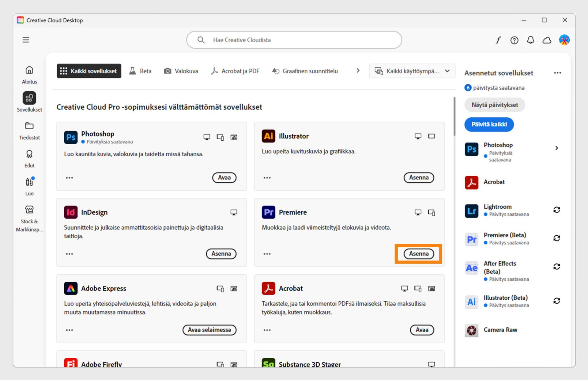Image resolution: width=588 pixels, height=380 pixels.
Task: Open Kaikki käyttöympäristöt platform dropdown
Action: (x=412, y=71)
